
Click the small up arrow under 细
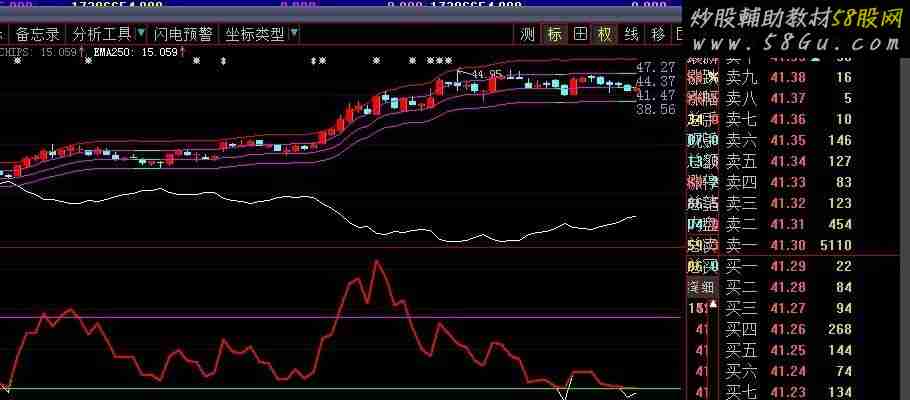713,304
